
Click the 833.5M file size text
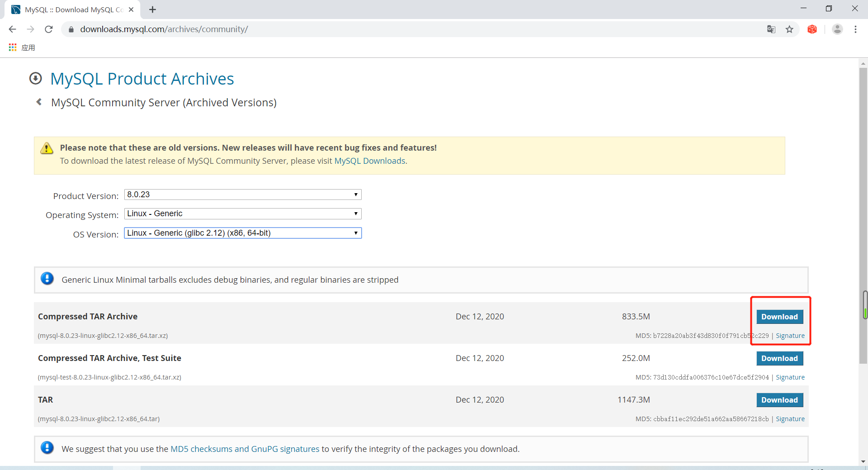[636, 317]
